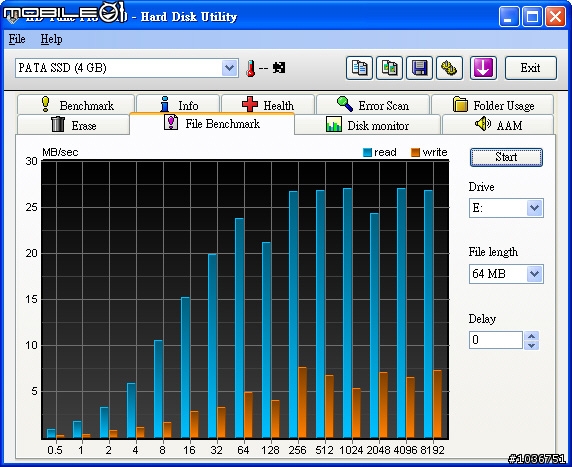Click the Exit button
The image size is (572, 467).
click(531, 68)
